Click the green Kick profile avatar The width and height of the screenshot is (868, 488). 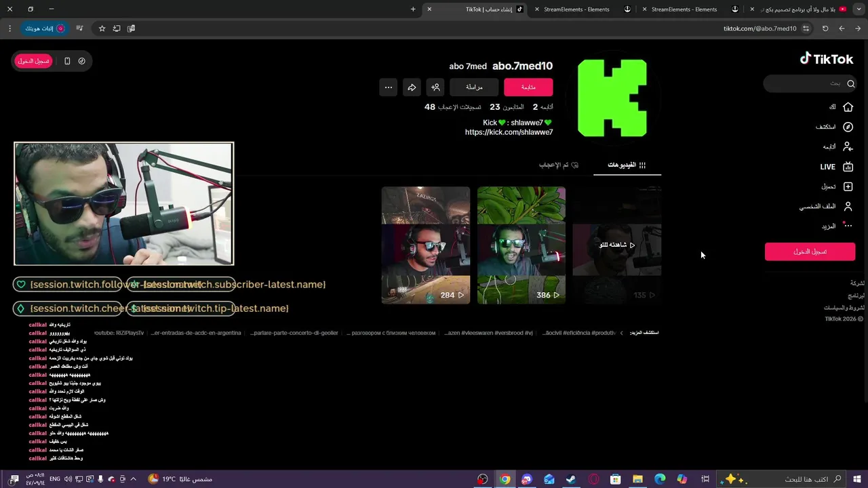pyautogui.click(x=612, y=98)
